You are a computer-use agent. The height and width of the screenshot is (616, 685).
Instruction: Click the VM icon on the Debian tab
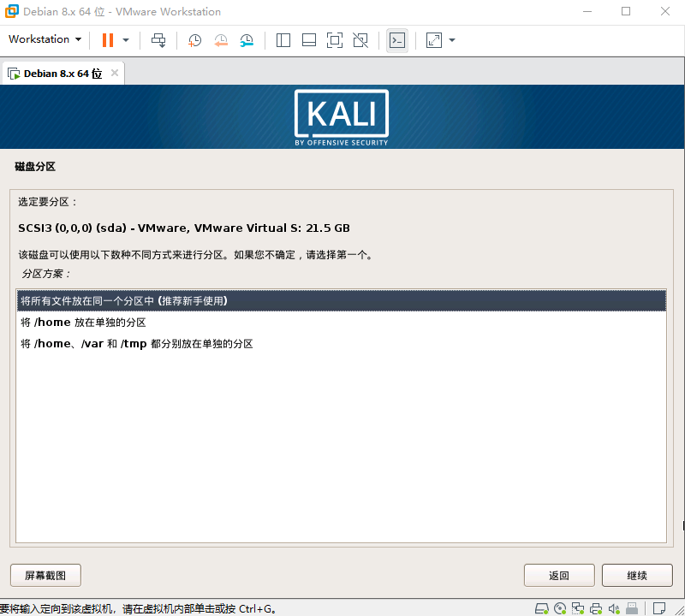14,74
